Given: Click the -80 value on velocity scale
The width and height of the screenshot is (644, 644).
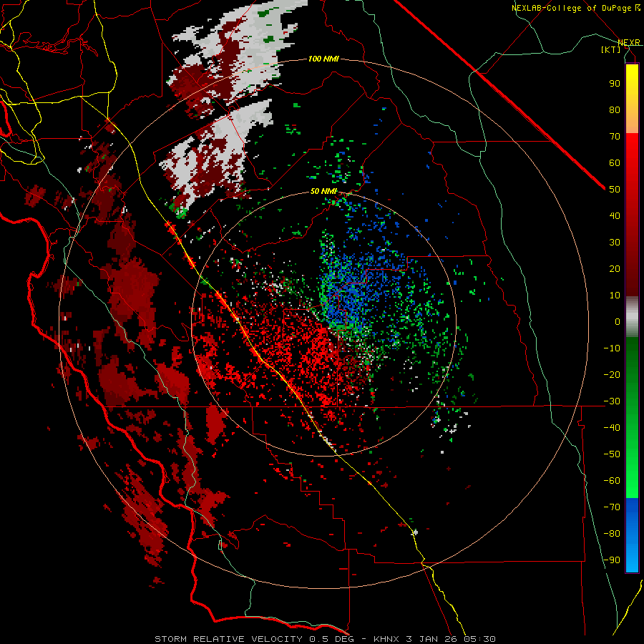Looking at the screenshot, I should [x=612, y=534].
